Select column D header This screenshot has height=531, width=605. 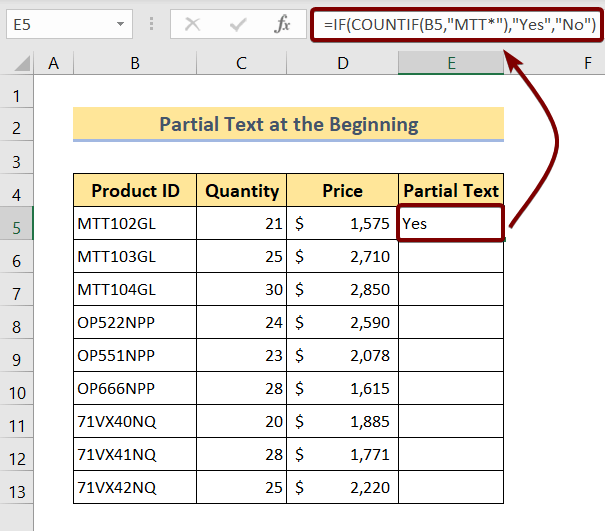pos(342,64)
